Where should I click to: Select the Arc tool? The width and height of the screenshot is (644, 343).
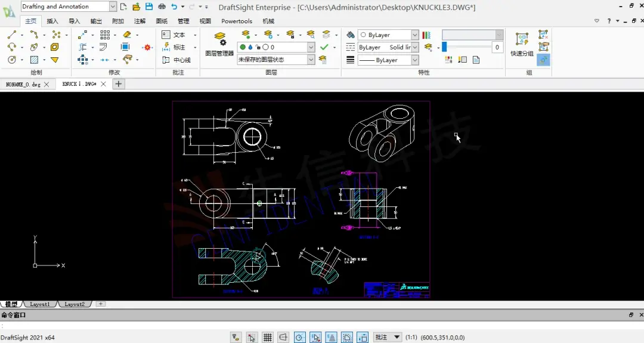coord(12,47)
